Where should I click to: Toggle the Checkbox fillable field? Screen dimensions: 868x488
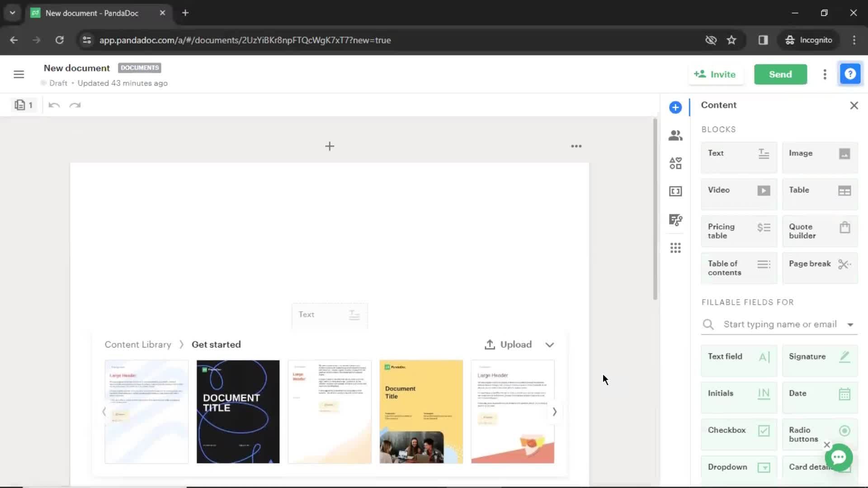737,430
